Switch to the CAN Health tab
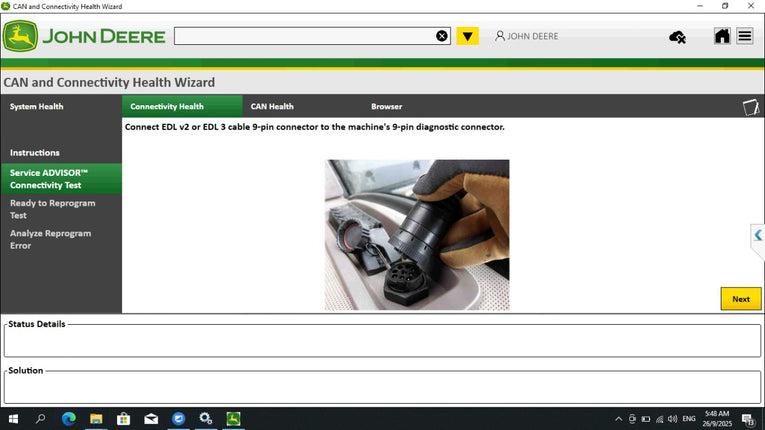The width and height of the screenshot is (765, 430). 272,106
